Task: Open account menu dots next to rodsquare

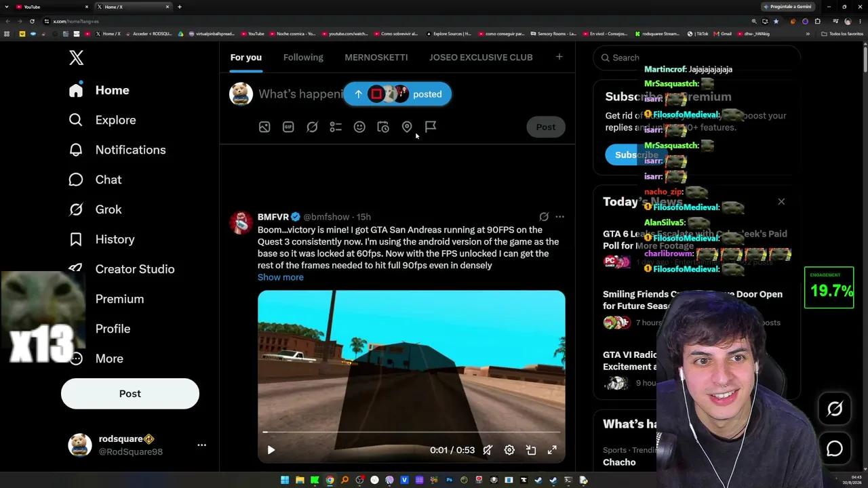Action: 201,445
